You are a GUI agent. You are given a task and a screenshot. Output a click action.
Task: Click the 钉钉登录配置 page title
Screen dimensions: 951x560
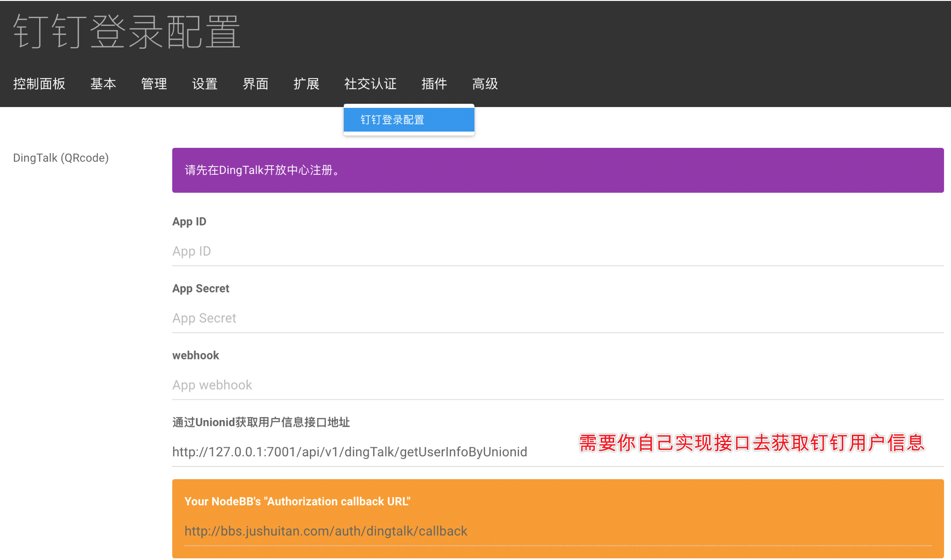click(x=127, y=32)
